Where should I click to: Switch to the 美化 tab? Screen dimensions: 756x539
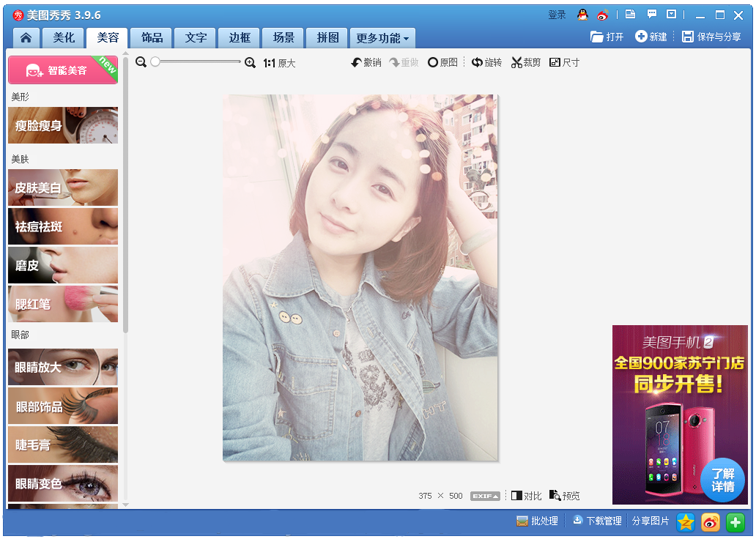[x=64, y=38]
